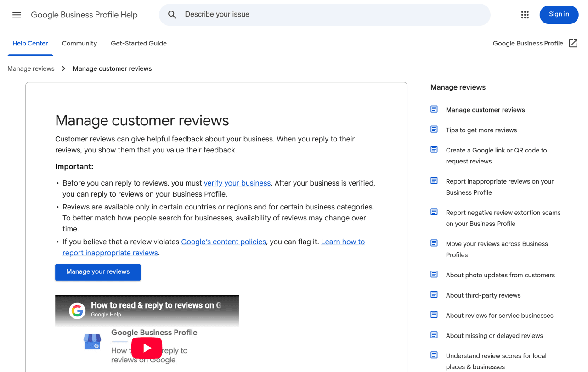Click Google Business Profile Help title

pos(84,15)
